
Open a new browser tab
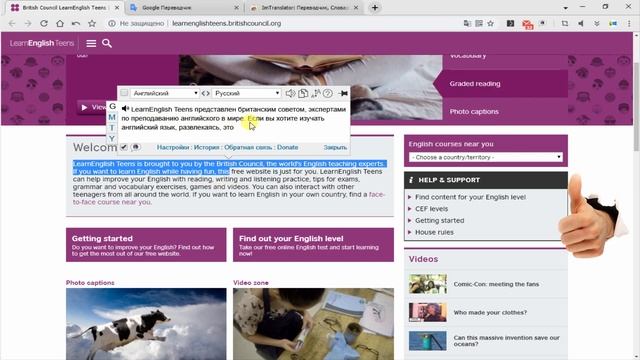pyautogui.click(x=375, y=8)
